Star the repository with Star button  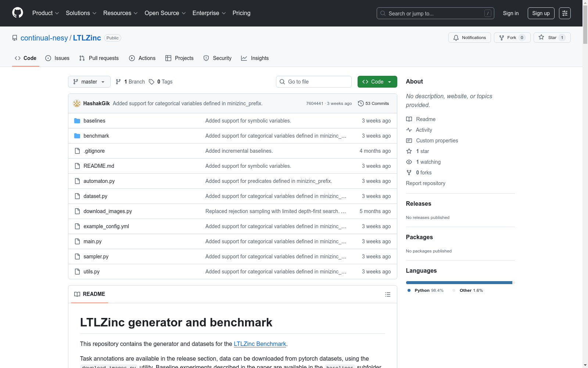click(x=552, y=38)
